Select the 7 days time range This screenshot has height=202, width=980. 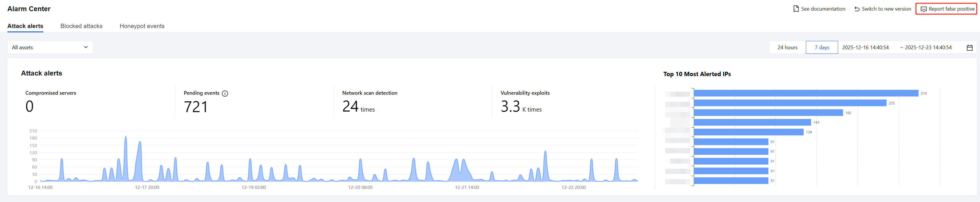(822, 47)
